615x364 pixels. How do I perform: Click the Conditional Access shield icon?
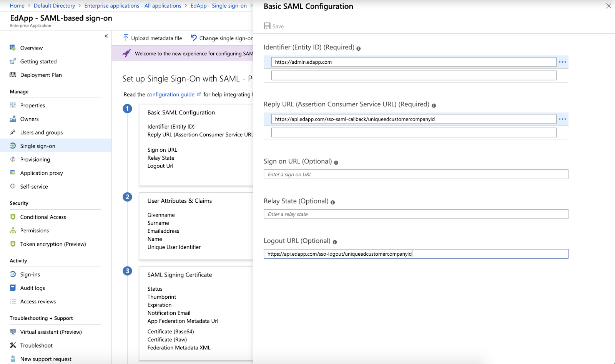[13, 217]
